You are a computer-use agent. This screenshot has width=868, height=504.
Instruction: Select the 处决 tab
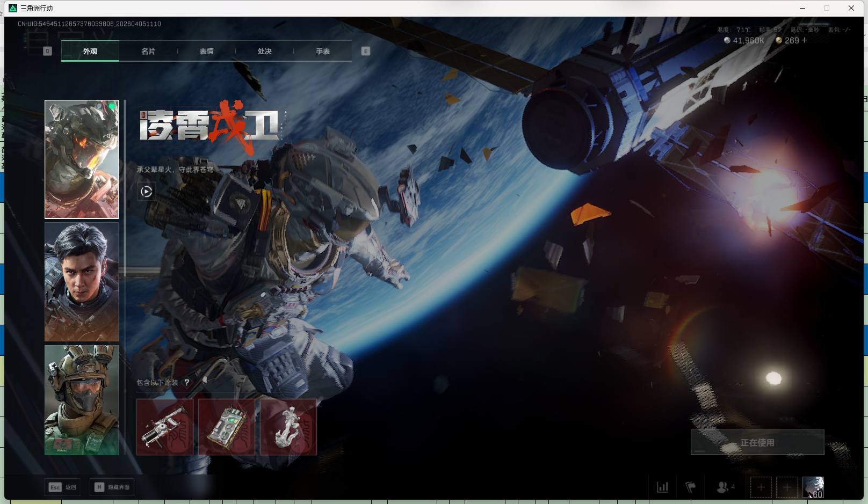click(264, 51)
